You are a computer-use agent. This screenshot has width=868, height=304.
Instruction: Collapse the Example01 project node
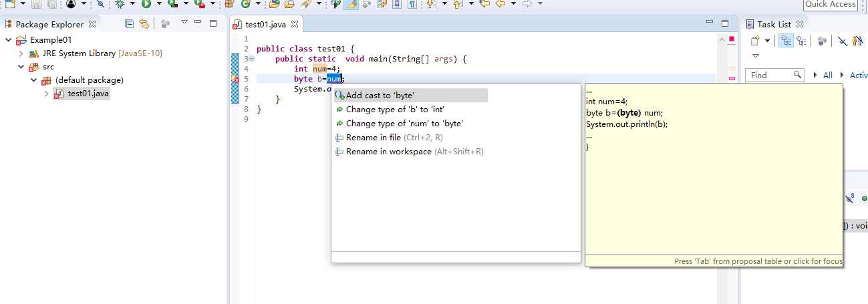[8, 40]
